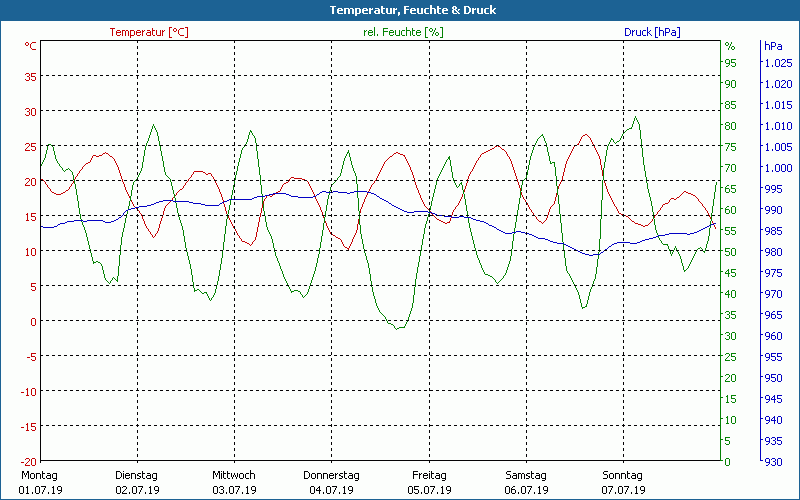
Task: Select the 'Montag' day label
Action: coord(39,475)
